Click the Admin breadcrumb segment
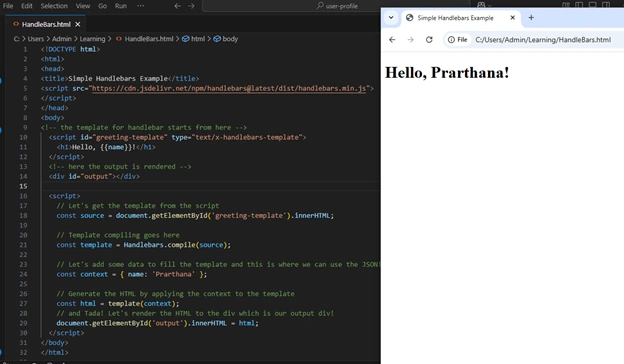This screenshot has height=364, width=624. pos(62,39)
